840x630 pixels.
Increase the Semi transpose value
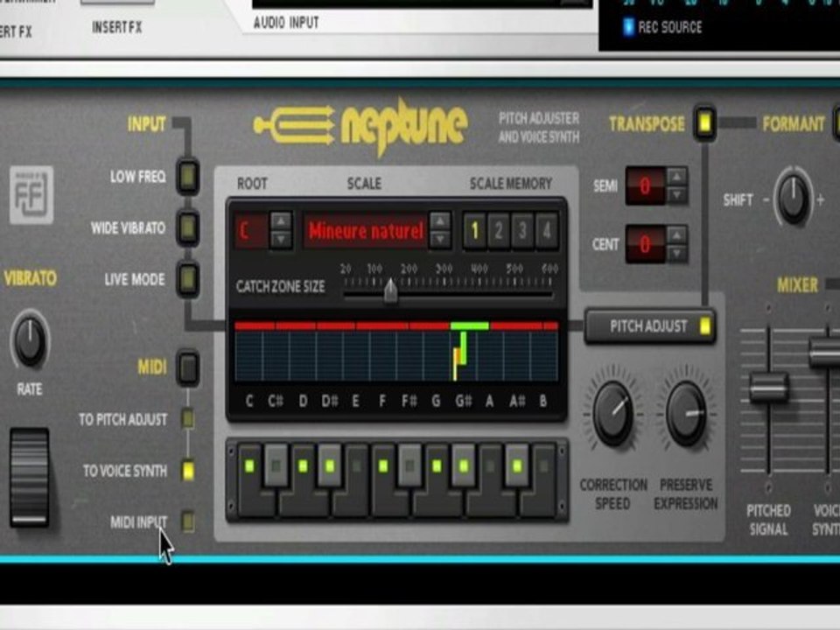tap(676, 176)
